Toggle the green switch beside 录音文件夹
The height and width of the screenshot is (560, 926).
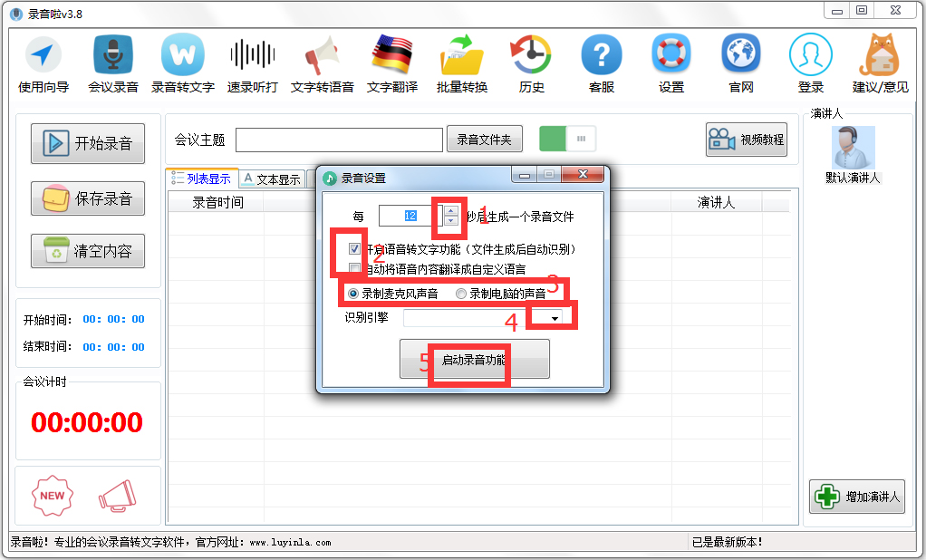pyautogui.click(x=565, y=139)
